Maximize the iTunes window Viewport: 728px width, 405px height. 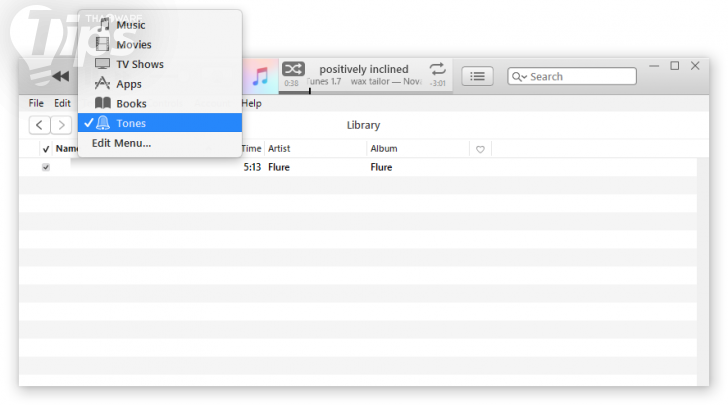675,66
